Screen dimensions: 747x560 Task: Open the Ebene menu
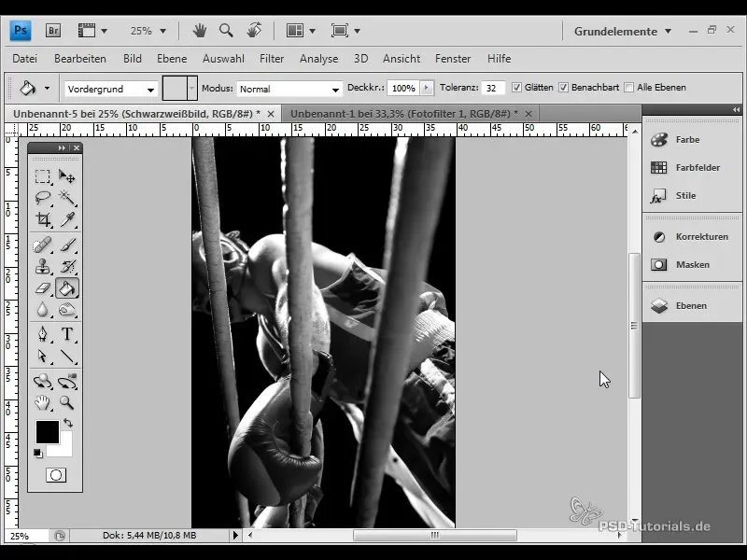tap(172, 59)
